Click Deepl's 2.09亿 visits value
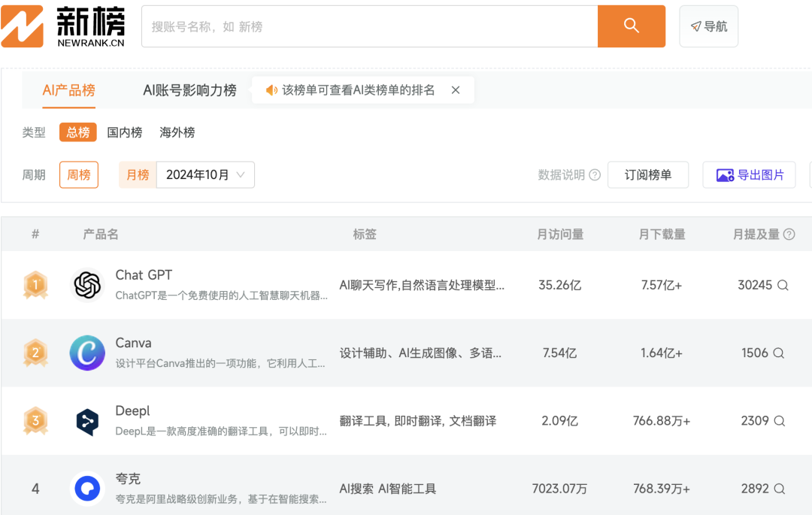812x515 pixels. (x=560, y=421)
